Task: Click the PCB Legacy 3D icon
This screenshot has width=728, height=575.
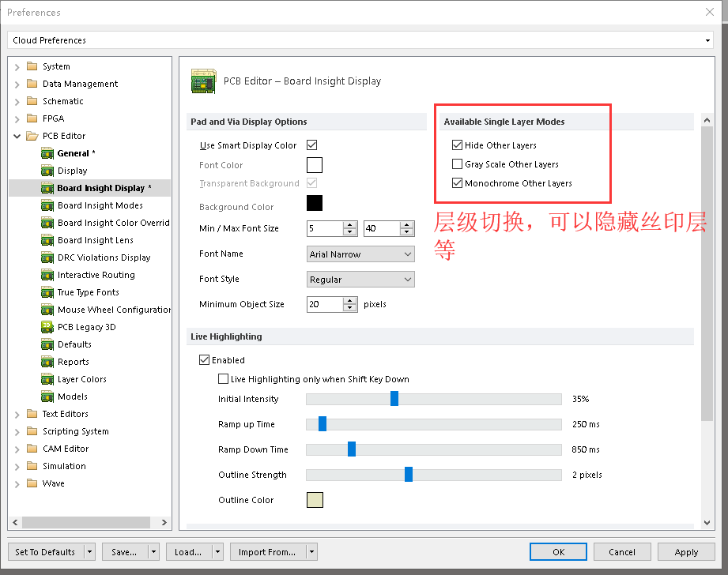Action: point(47,327)
